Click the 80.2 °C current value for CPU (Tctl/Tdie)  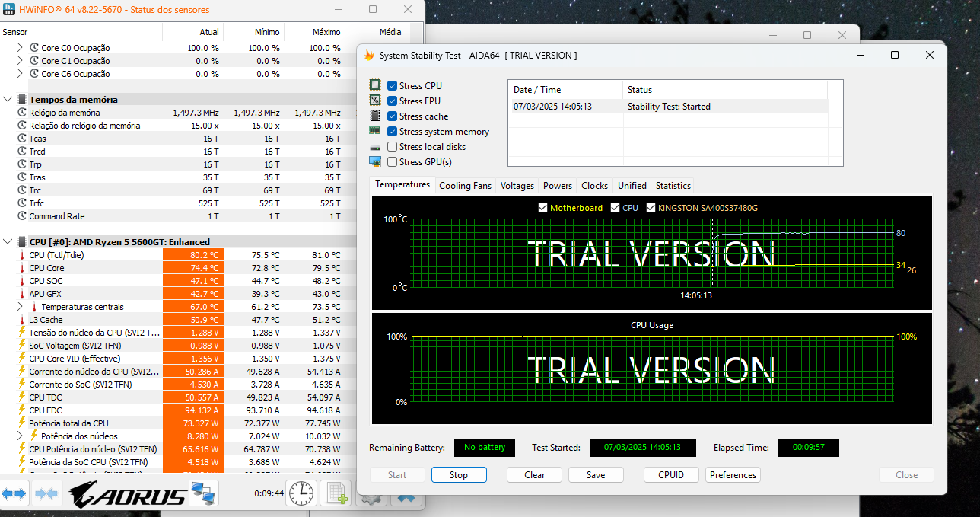193,255
